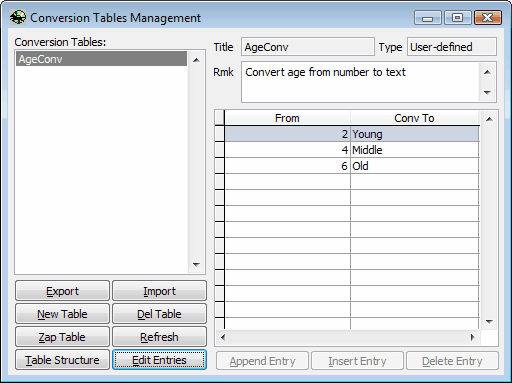
Task: Click the Conv To column header
Action: (414, 118)
